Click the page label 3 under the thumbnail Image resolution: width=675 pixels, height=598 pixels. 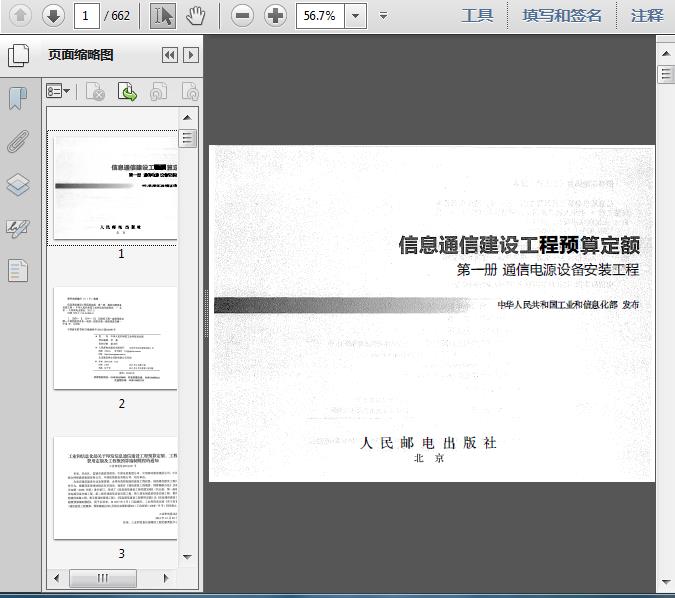(122, 553)
